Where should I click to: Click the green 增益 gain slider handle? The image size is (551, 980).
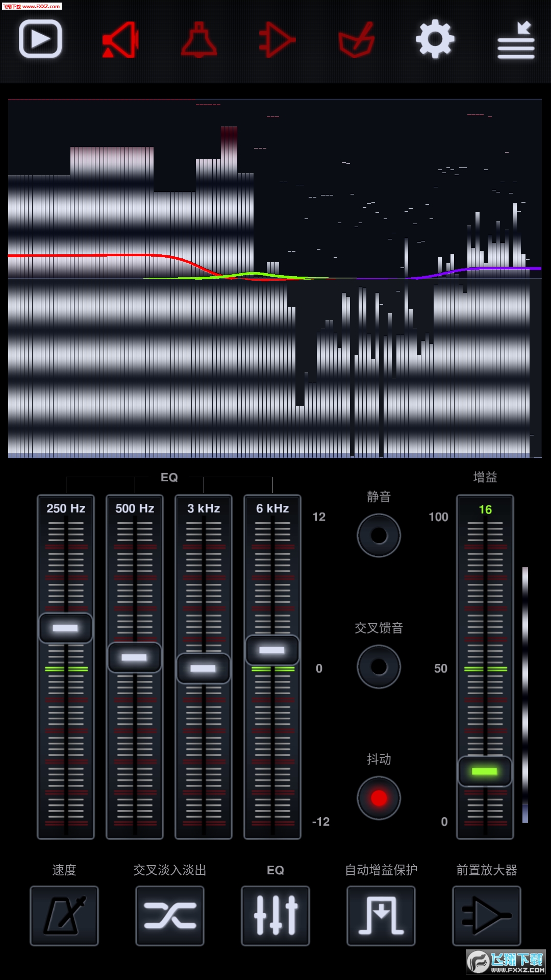[485, 771]
